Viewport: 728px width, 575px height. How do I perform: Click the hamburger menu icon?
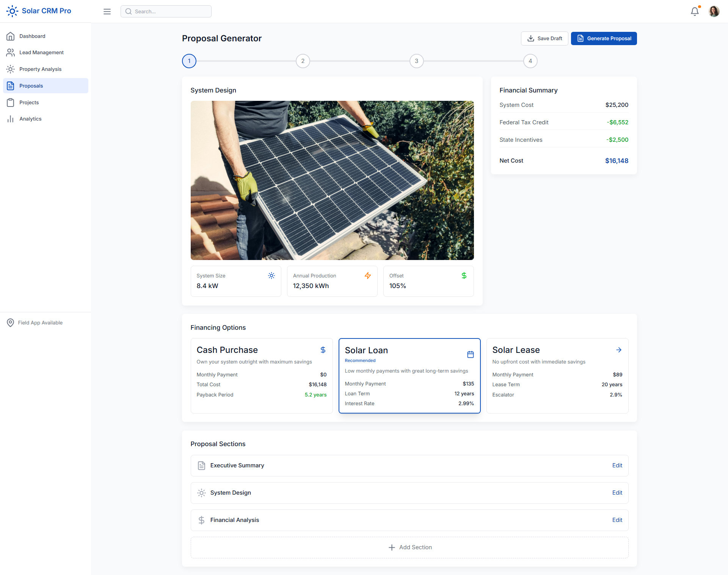[107, 11]
